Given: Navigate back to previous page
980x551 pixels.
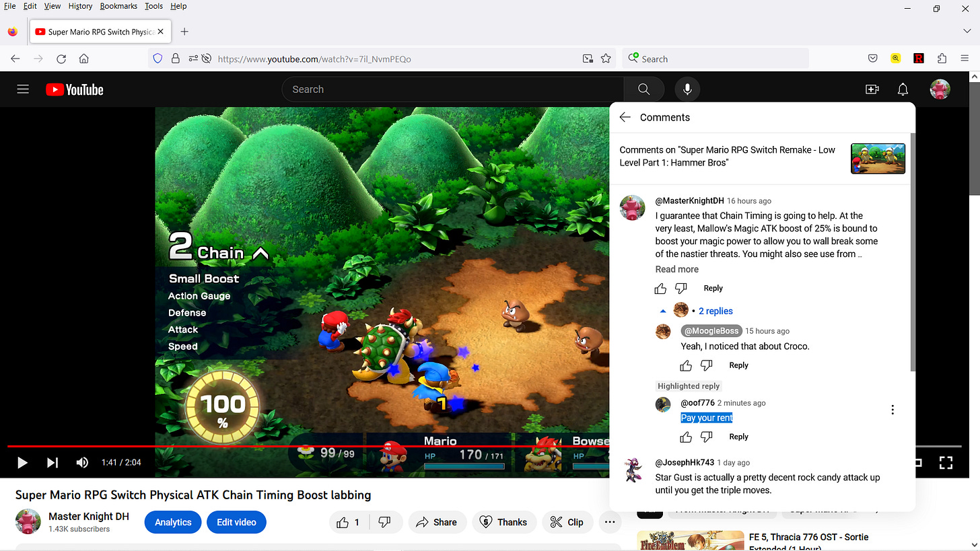Looking at the screenshot, I should point(15,59).
